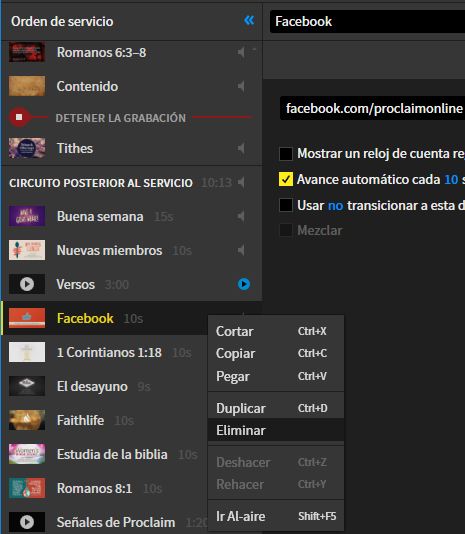Click speaker icon on Nuevas miembros row
465x534 pixels.
[x=241, y=250]
